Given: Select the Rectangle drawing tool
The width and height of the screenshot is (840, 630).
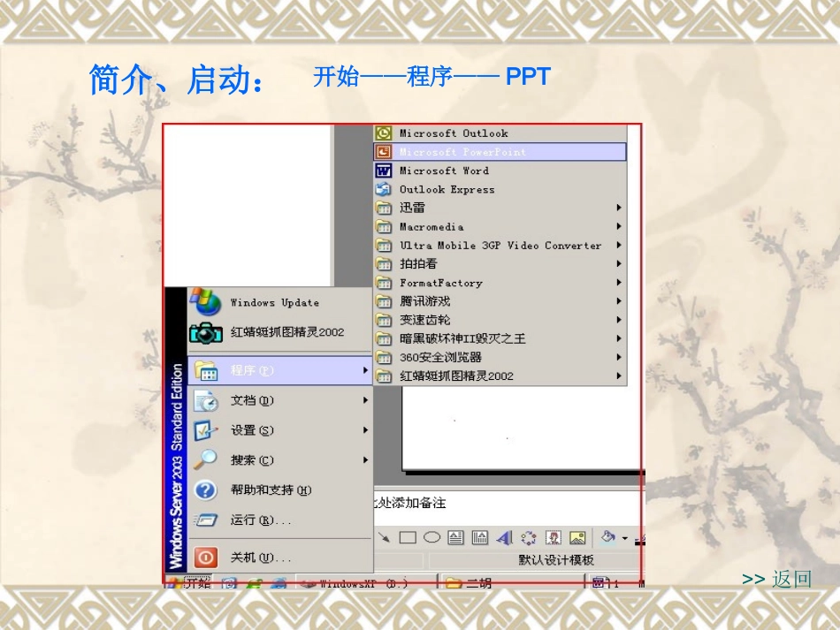Looking at the screenshot, I should [408, 537].
